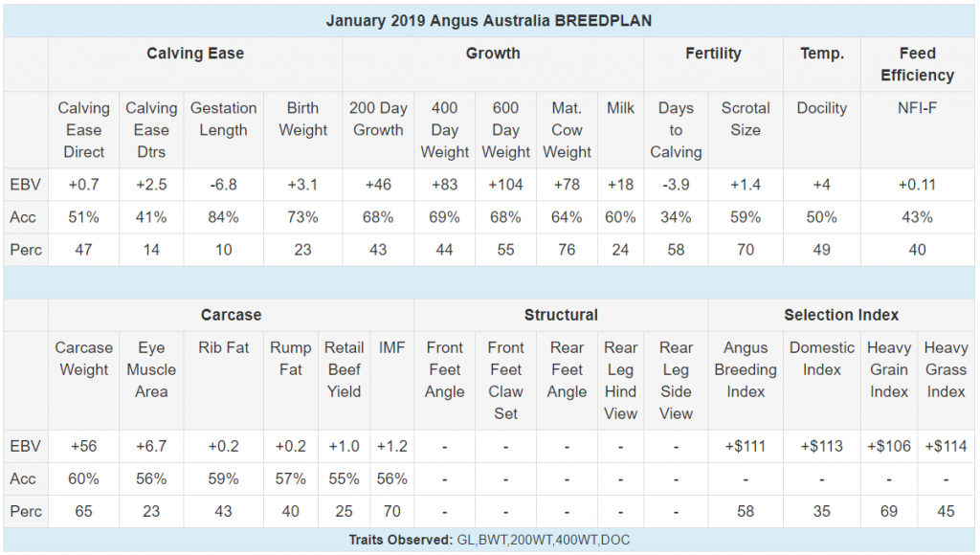Click the Eye Muscle Area column header

[x=151, y=369]
